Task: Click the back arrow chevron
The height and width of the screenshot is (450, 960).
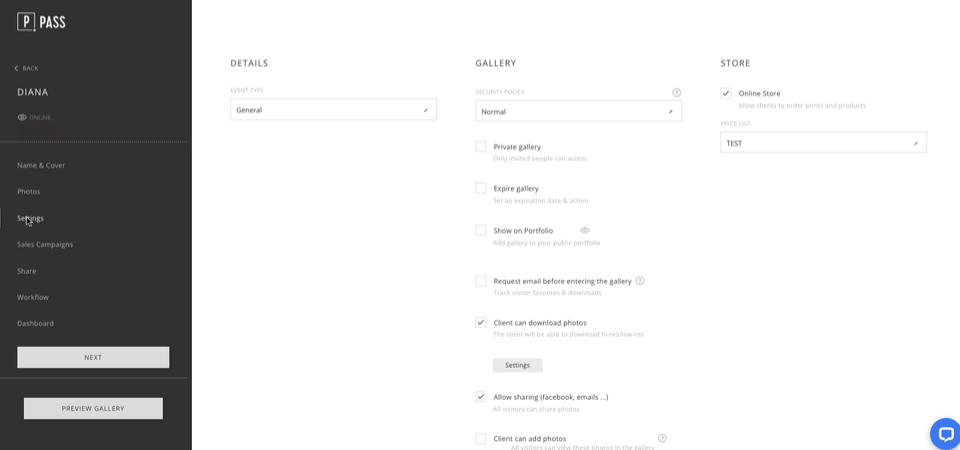Action: 17,69
